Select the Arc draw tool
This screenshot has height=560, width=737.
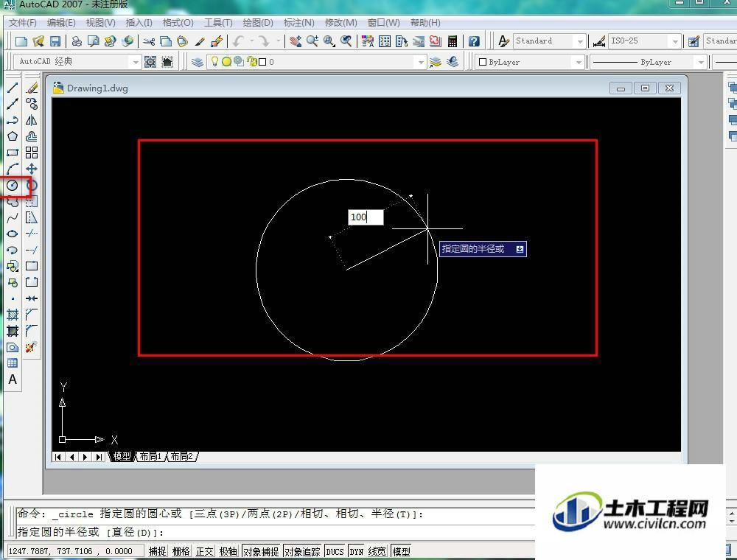pos(13,169)
